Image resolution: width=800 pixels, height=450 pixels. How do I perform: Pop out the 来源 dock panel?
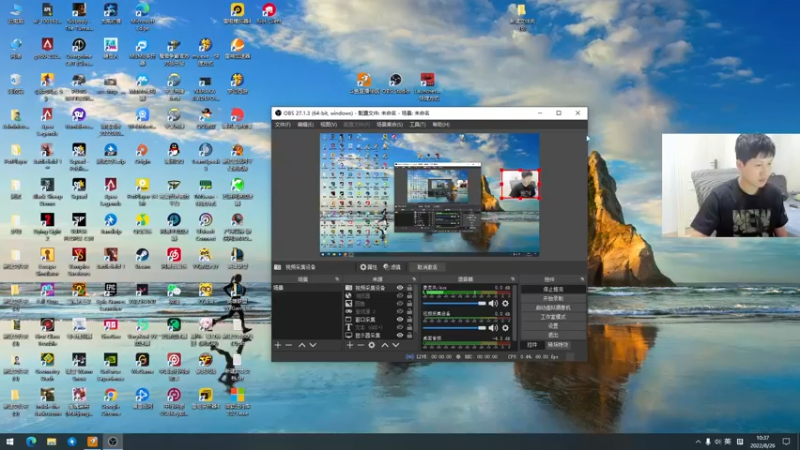click(x=414, y=279)
